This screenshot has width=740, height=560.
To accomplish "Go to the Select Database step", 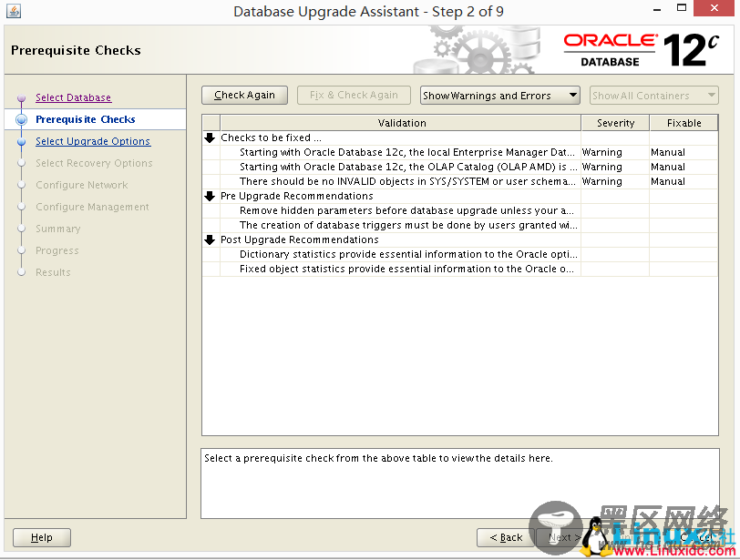I will pyautogui.click(x=73, y=97).
